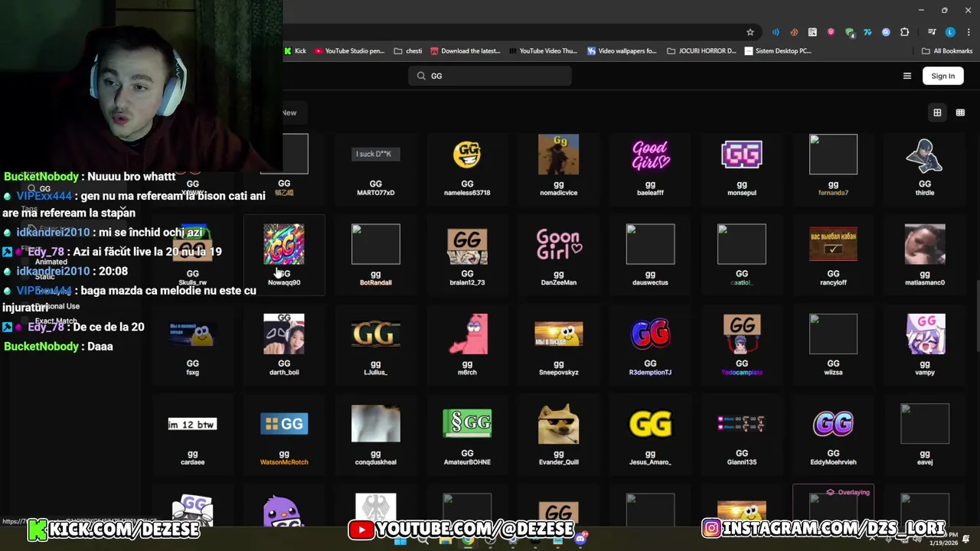Click the author name darth_boii
Image resolution: width=980 pixels, height=551 pixels.
[284, 373]
